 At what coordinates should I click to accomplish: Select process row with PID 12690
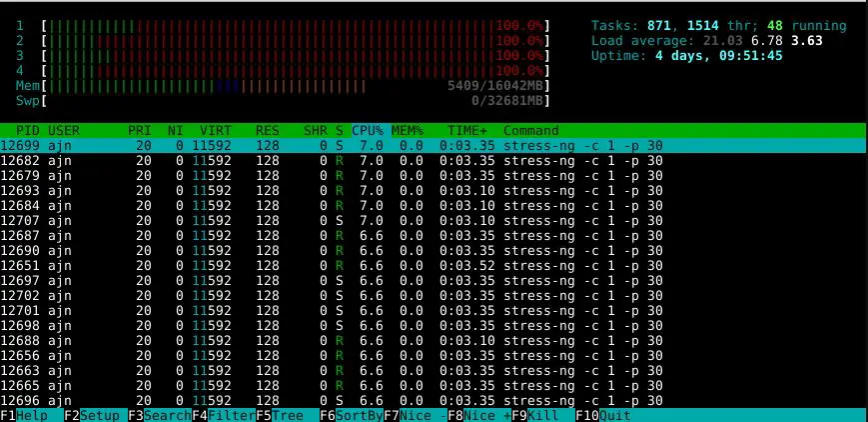click(x=433, y=251)
